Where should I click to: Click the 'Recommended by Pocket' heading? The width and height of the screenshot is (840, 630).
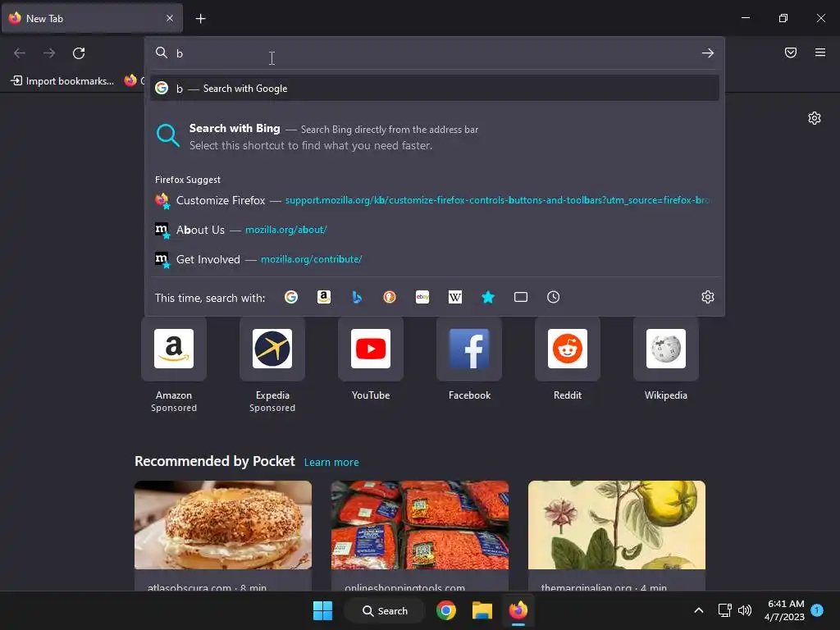tap(214, 461)
